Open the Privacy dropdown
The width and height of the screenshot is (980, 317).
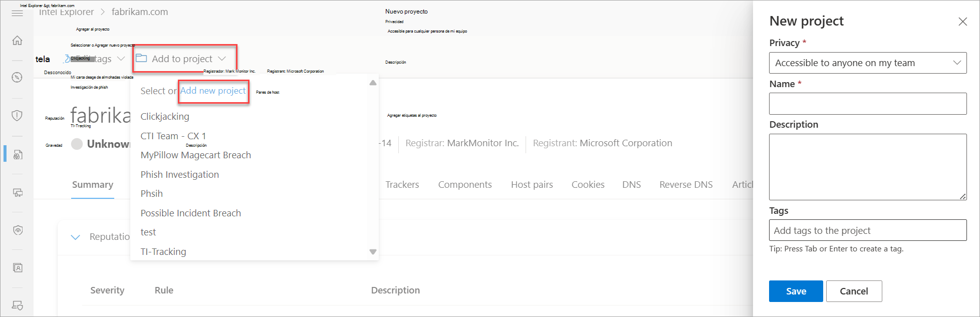(x=868, y=63)
